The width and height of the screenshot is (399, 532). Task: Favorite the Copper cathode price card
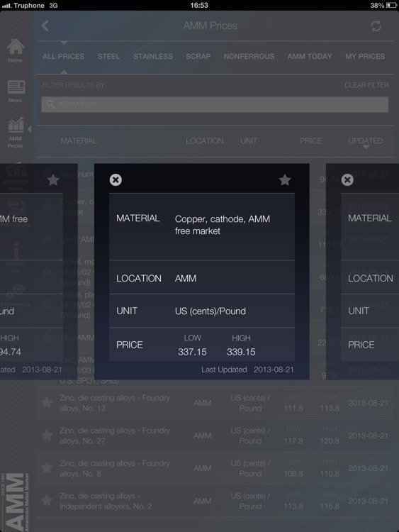tap(285, 180)
